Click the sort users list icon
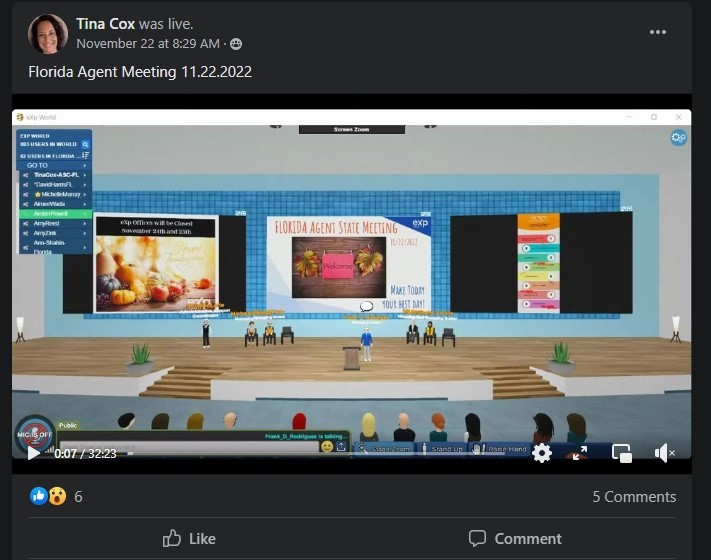 pos(86,155)
